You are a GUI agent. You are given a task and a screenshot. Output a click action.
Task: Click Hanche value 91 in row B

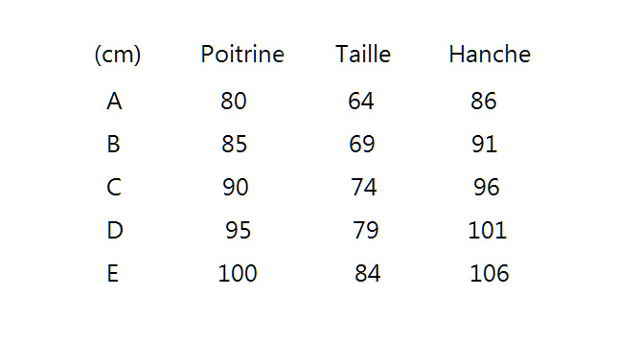tap(485, 144)
